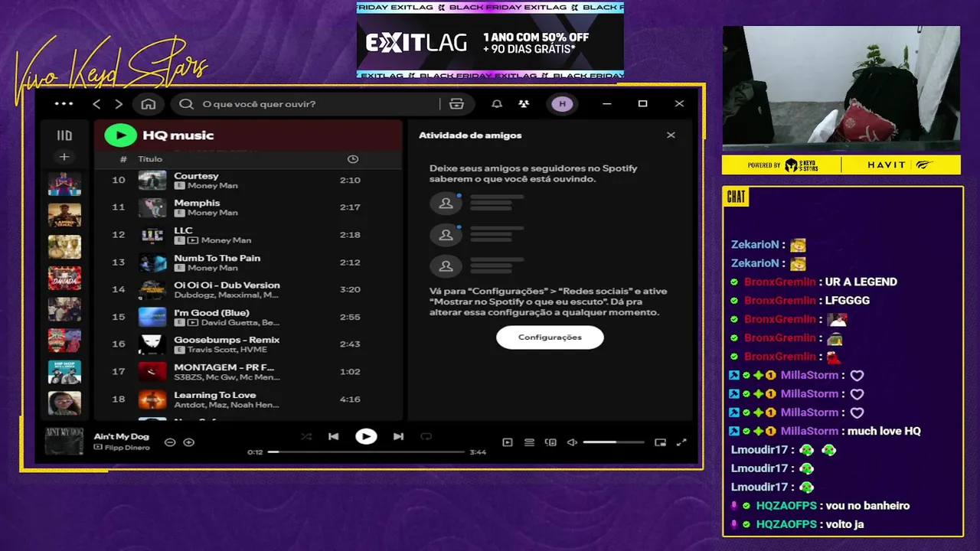Open the Browse icon in the search bar
This screenshot has height=551, width=980.
[x=457, y=104]
